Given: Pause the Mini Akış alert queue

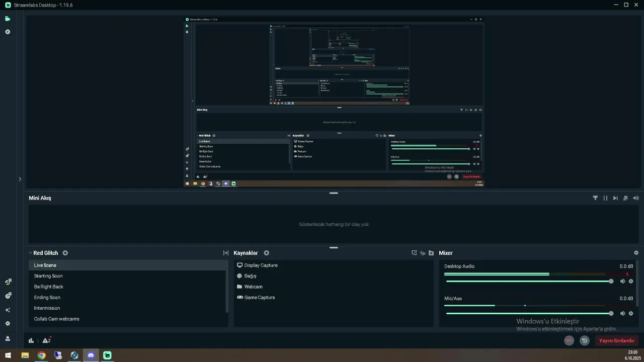Looking at the screenshot, I should point(605,198).
